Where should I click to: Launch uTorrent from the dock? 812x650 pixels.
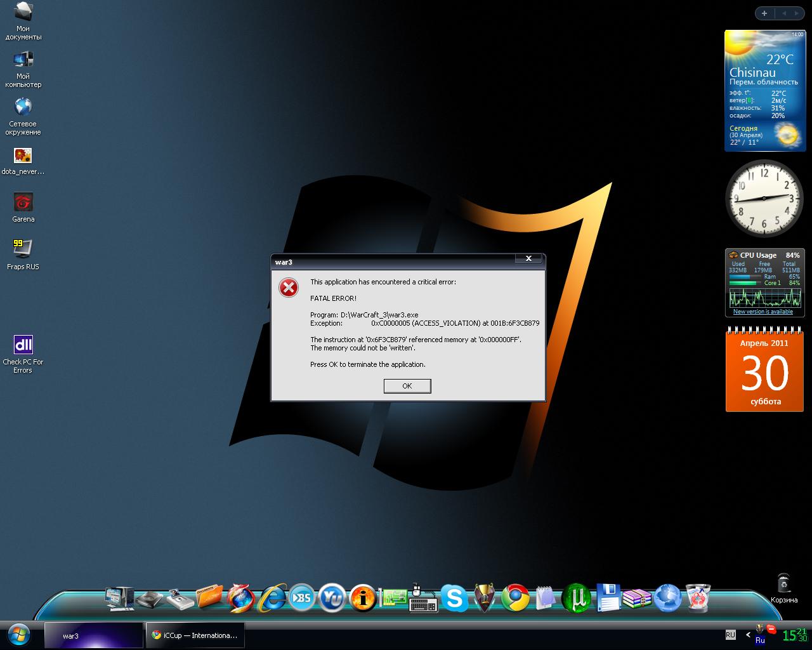577,597
